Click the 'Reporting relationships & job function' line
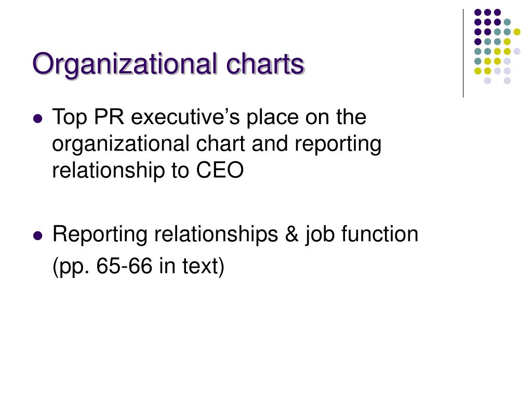 click(235, 234)
